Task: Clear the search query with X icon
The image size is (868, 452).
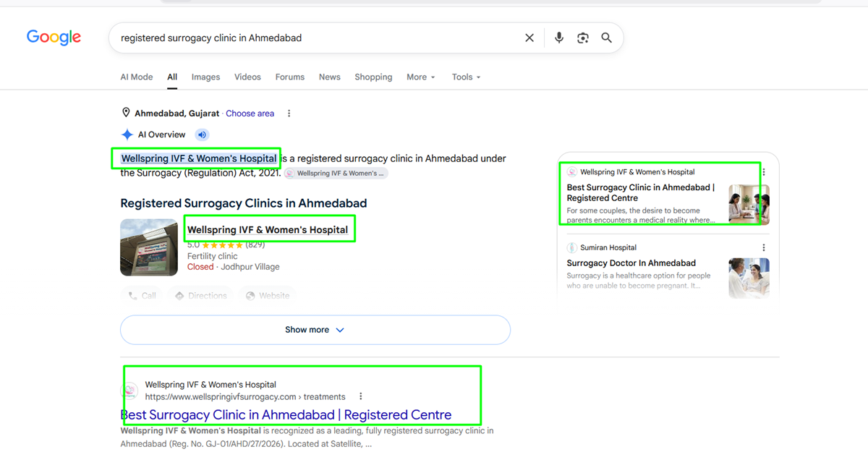Action: click(529, 38)
